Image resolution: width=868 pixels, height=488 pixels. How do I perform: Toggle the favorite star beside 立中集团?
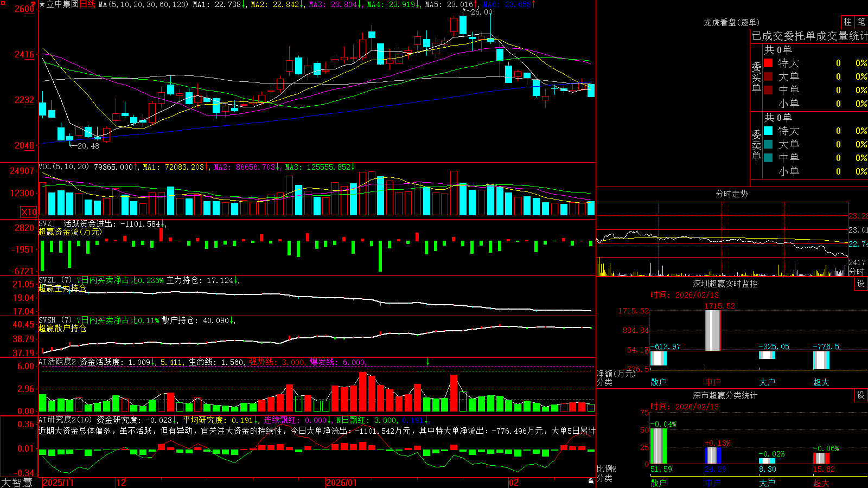42,4
